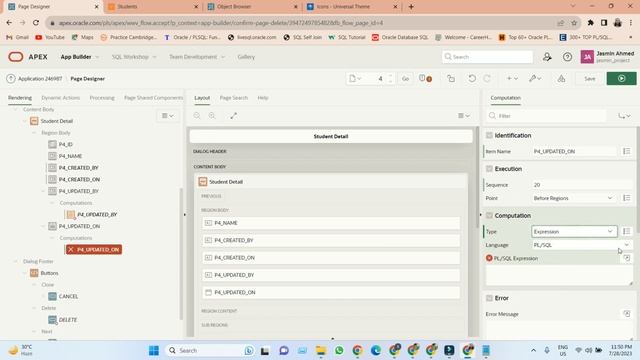Open the Create plus menu
Viewport: 640px width, 360px height.
tap(512, 78)
